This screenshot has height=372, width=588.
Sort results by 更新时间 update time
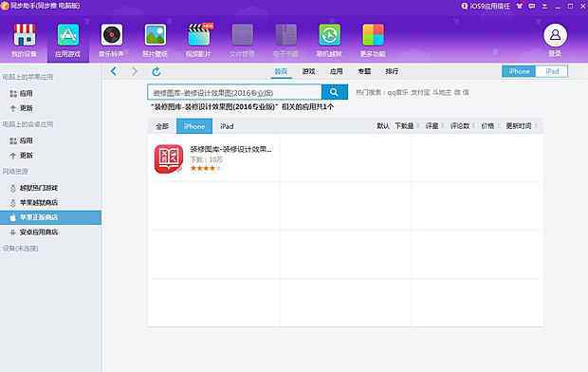tap(519, 126)
